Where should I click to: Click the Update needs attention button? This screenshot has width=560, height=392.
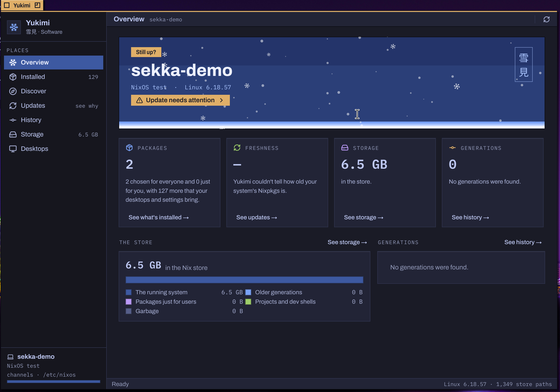[180, 100]
